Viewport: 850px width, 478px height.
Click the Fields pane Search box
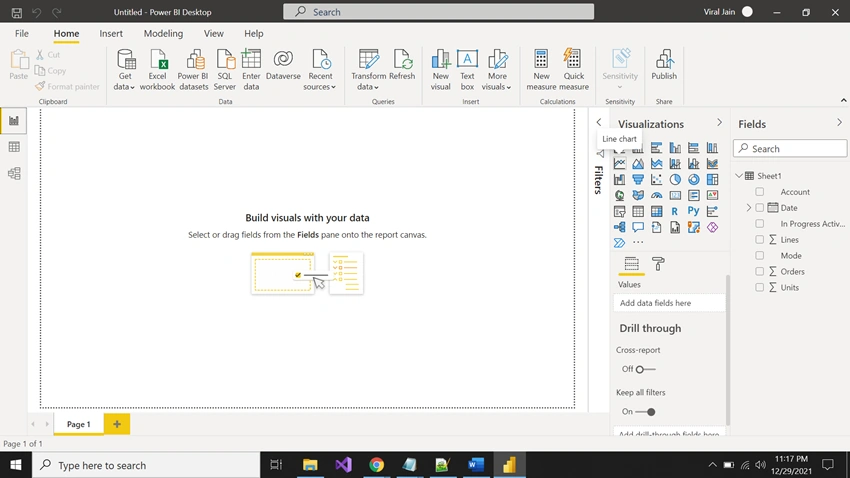(x=790, y=148)
